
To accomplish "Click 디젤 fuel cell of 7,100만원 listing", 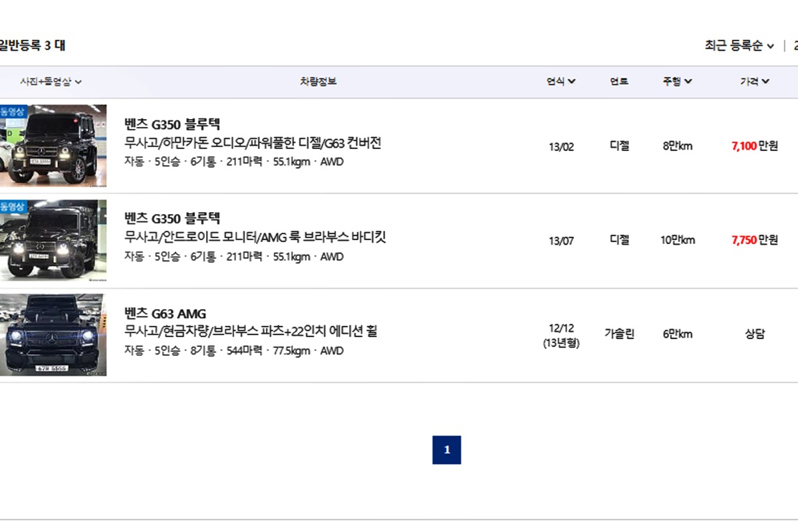I will point(619,146).
